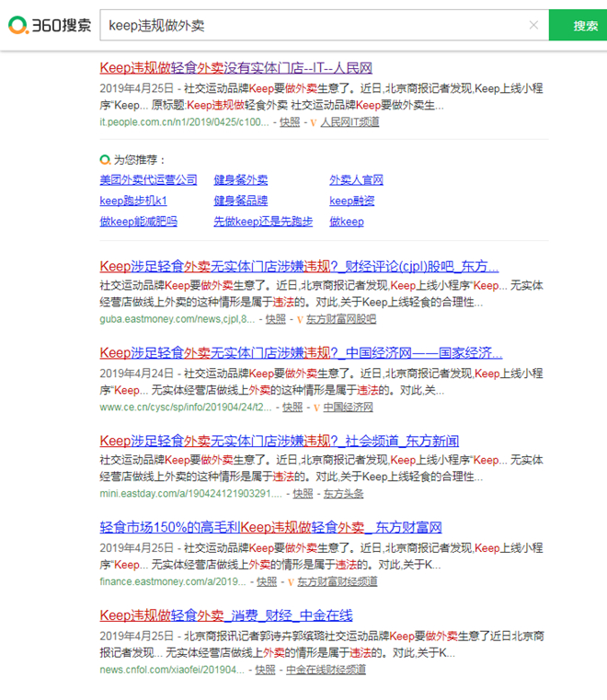Open suggestion 先做keep还是先跑步

click(x=263, y=222)
